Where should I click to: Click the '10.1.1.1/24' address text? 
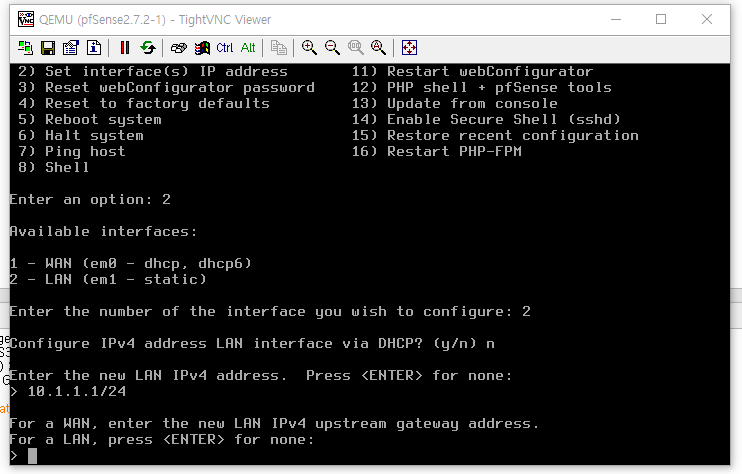click(x=77, y=392)
